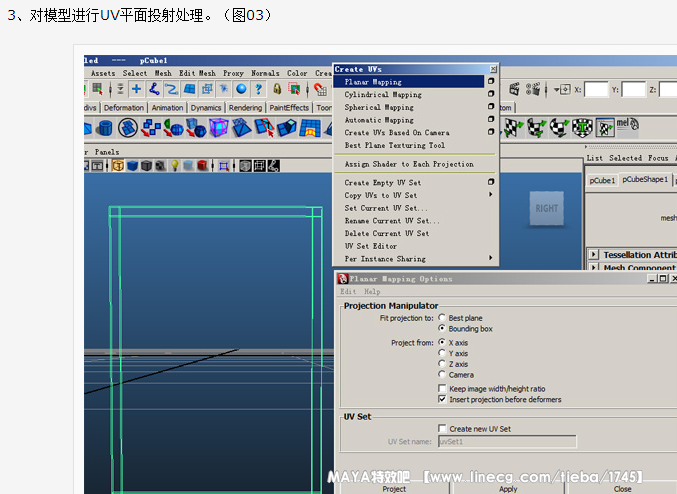Click the X coordinate input field

point(596,90)
